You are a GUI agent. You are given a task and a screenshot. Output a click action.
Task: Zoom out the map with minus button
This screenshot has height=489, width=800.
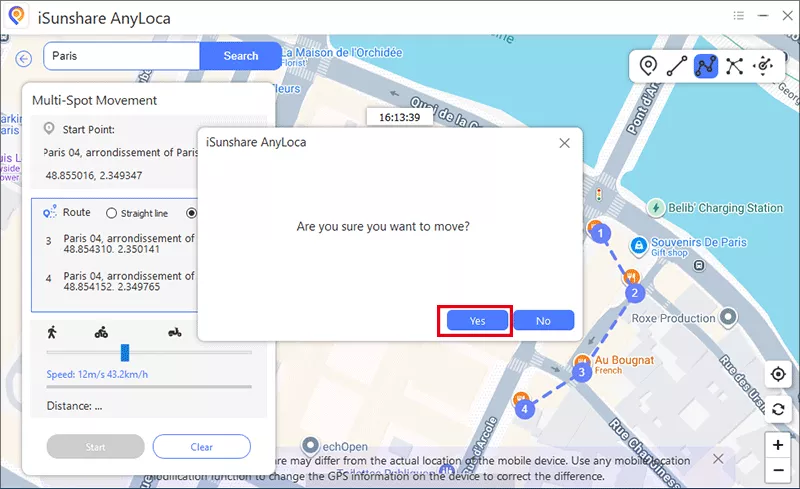coord(778,470)
